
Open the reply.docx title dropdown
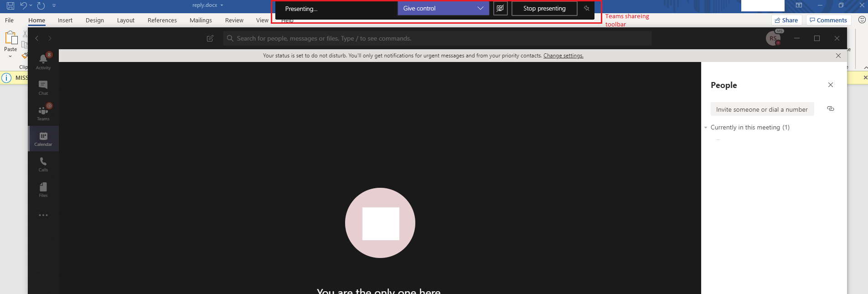click(x=222, y=5)
